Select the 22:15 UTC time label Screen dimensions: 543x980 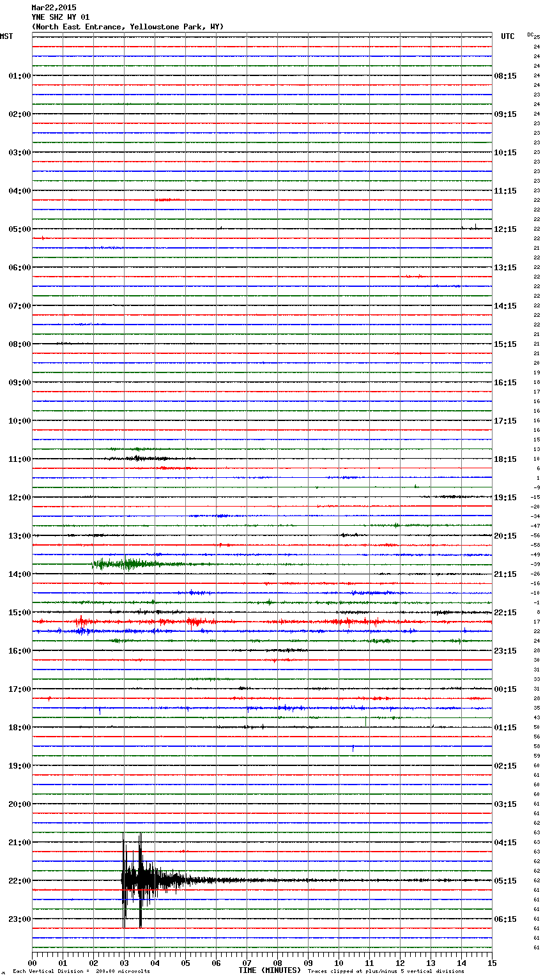505,613
